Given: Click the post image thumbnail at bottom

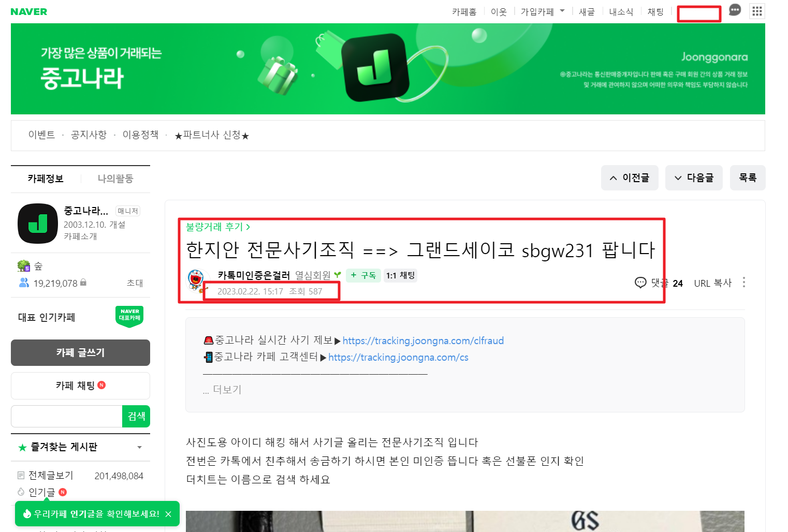Looking at the screenshot, I should [465, 521].
